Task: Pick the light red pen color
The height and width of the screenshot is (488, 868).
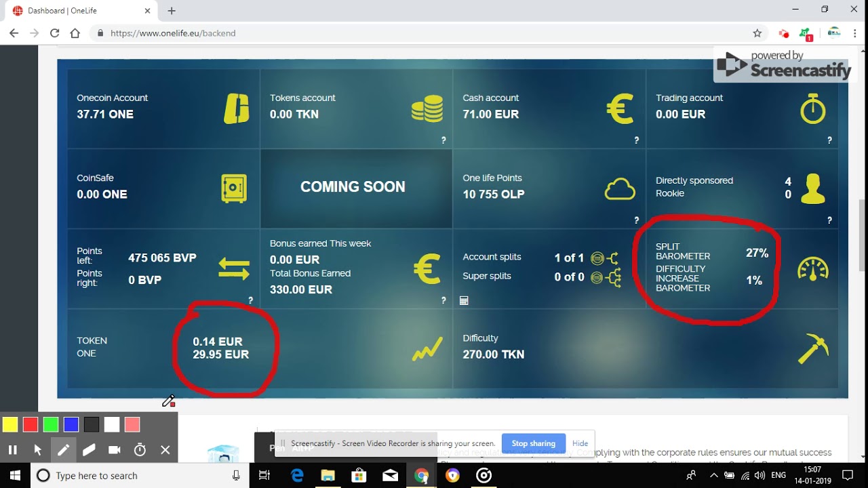Action: click(x=132, y=425)
